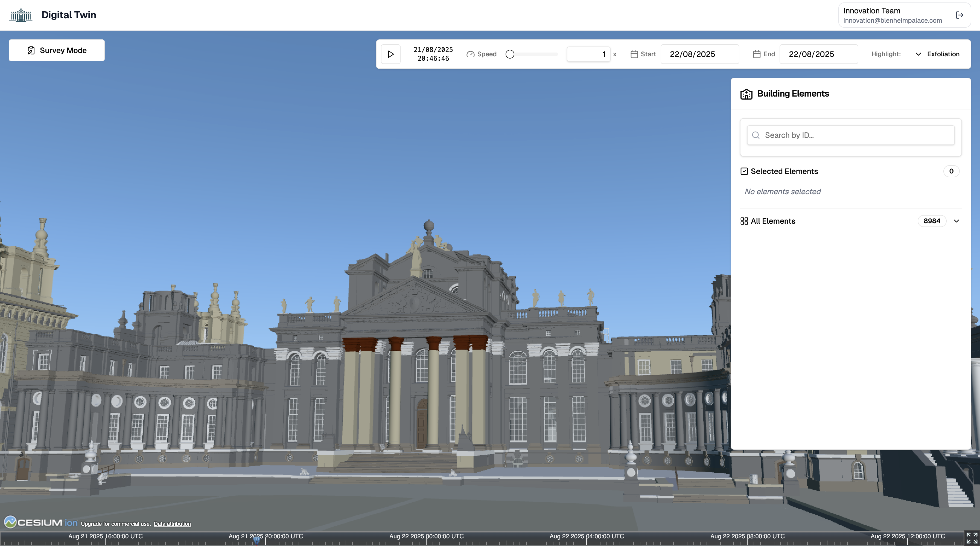Click the speed multiplier input box
This screenshot has height=546, width=980.
click(x=588, y=54)
